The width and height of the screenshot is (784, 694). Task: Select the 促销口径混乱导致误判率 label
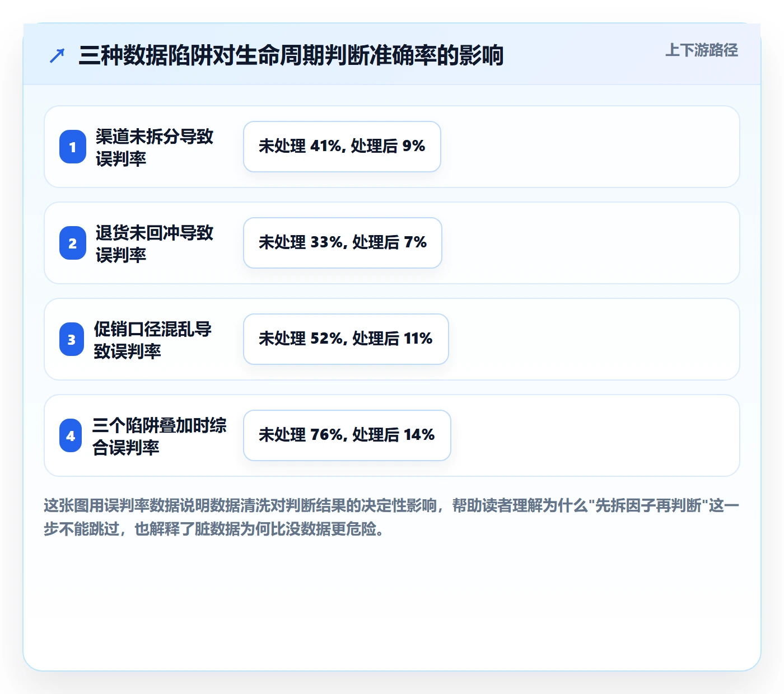click(x=152, y=340)
